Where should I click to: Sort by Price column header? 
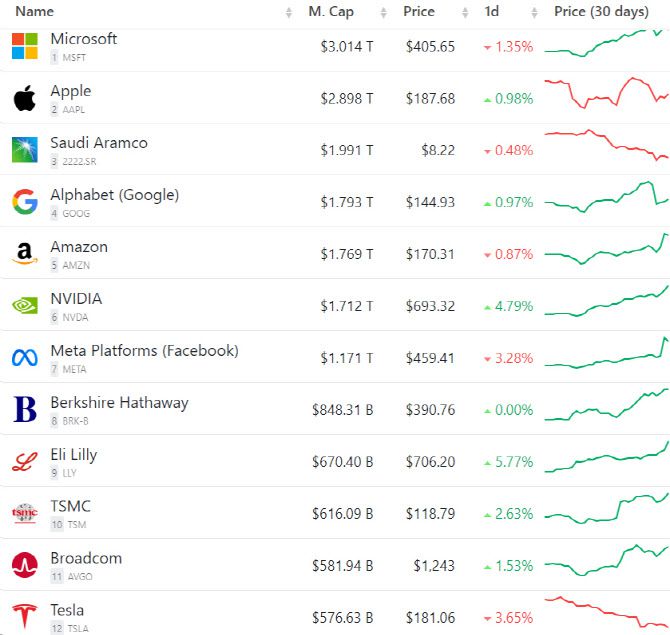tap(418, 12)
